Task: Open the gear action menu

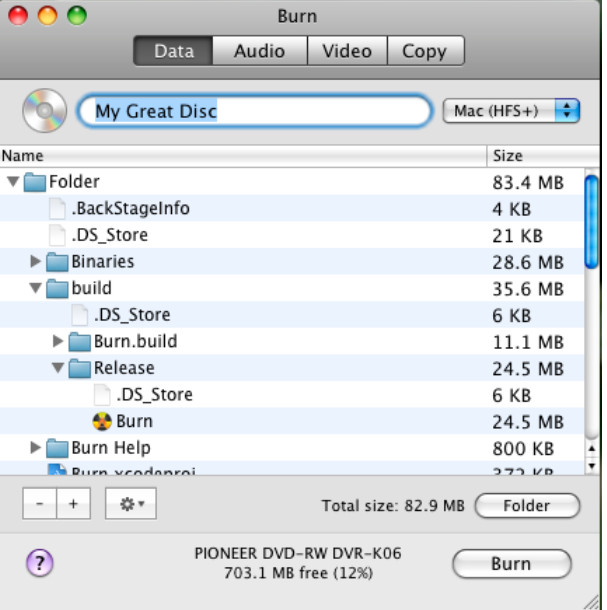Action: pos(131,504)
